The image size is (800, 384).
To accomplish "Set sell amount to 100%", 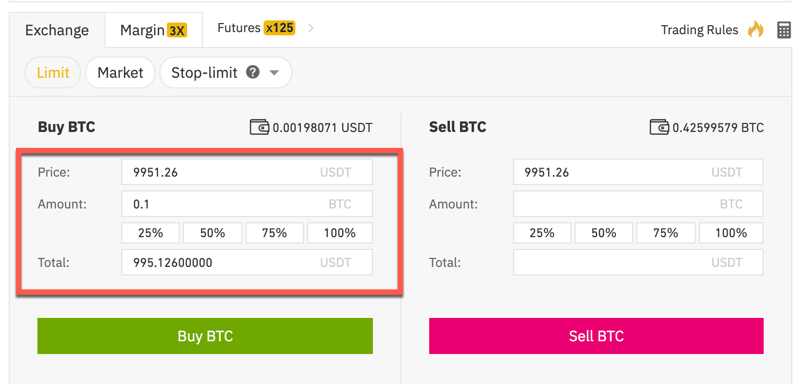I will pos(731,233).
